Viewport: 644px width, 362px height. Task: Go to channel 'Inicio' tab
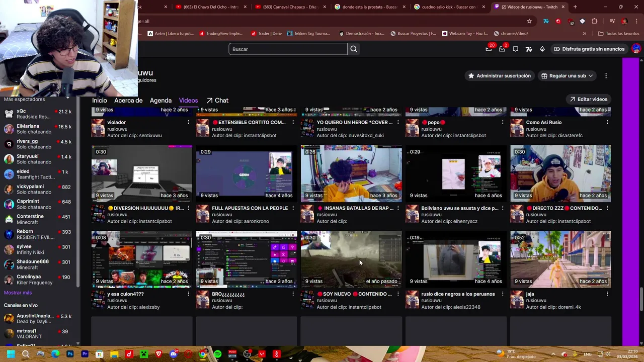tap(100, 101)
